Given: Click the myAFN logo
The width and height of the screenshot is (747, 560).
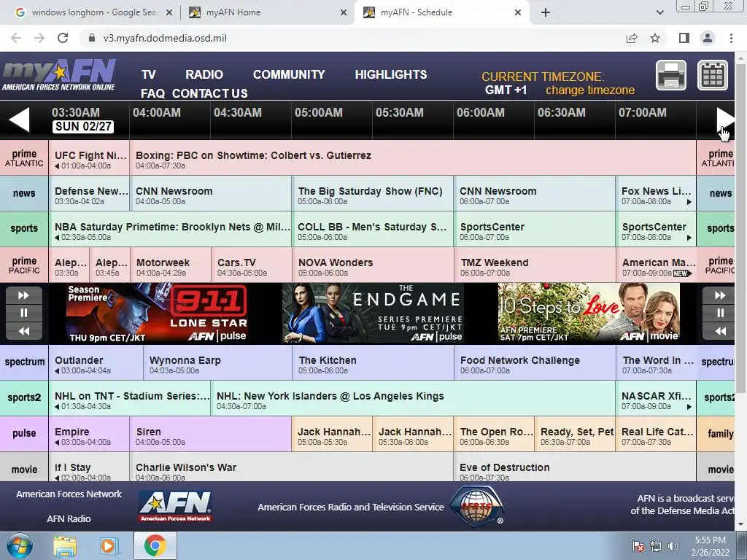Looking at the screenshot, I should [59, 75].
